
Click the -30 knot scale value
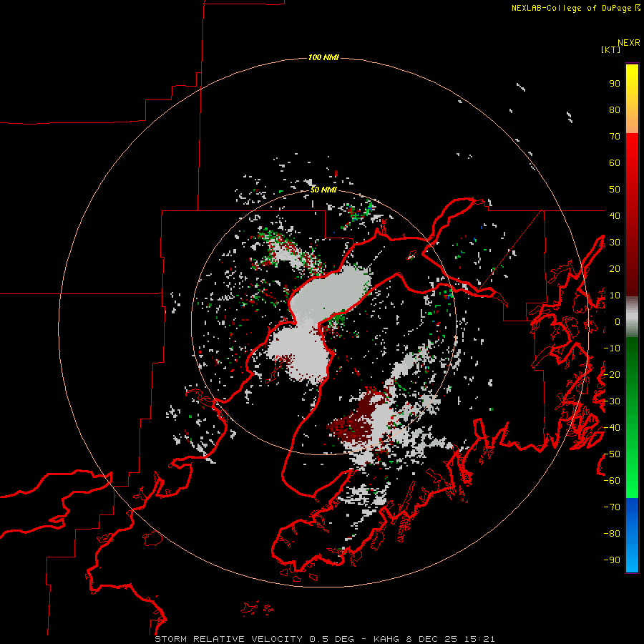coord(612,401)
